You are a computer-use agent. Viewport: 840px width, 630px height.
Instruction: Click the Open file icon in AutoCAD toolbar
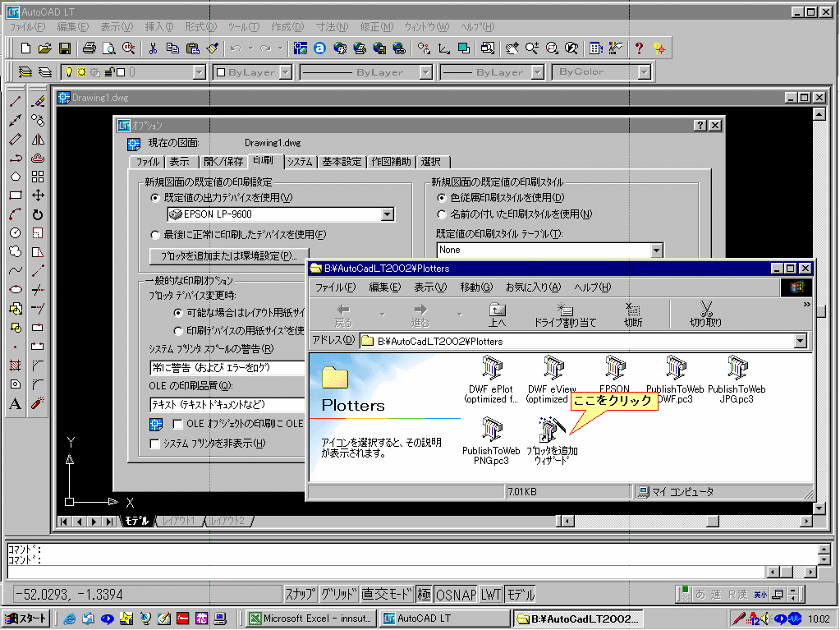click(45, 48)
